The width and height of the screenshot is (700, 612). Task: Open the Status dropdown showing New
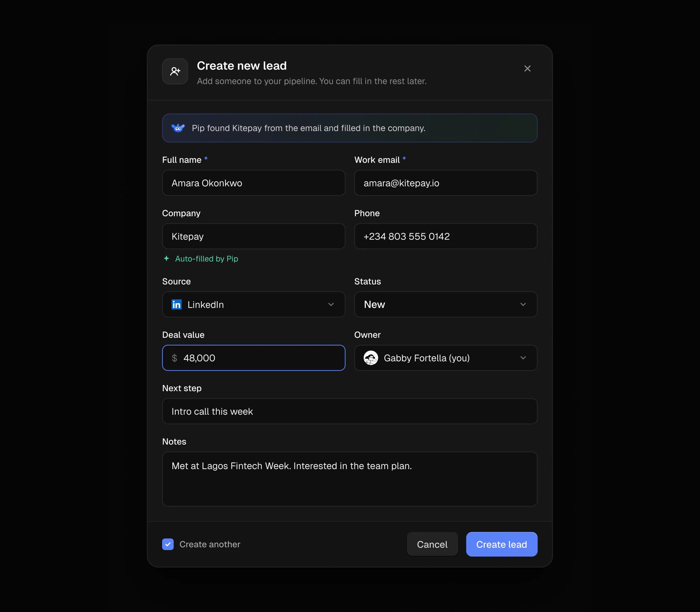[x=446, y=304]
